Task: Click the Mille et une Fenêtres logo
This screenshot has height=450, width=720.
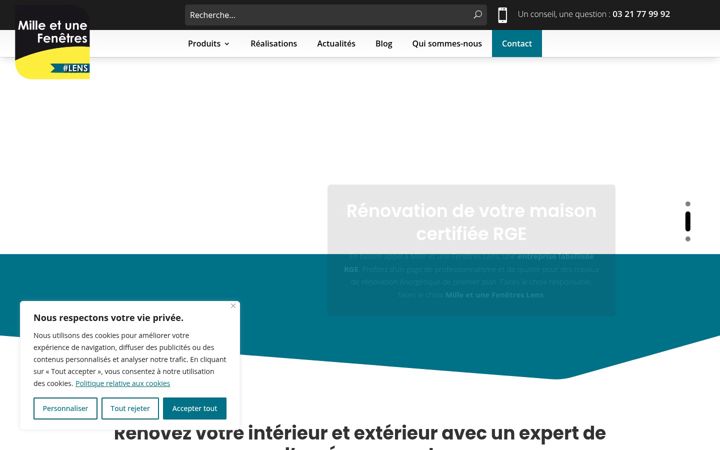Action: coord(52,42)
